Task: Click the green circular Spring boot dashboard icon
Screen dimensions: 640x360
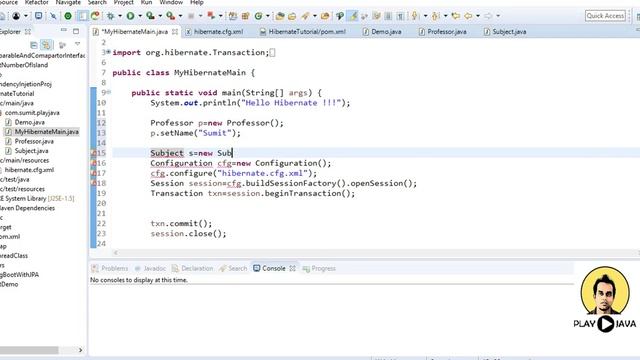Action: tap(68, 16)
